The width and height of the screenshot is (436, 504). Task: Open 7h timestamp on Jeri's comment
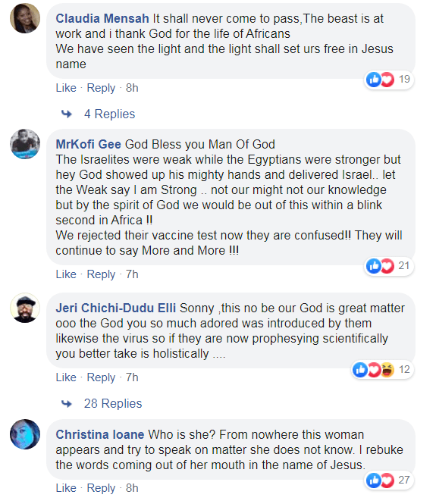pos(132,377)
